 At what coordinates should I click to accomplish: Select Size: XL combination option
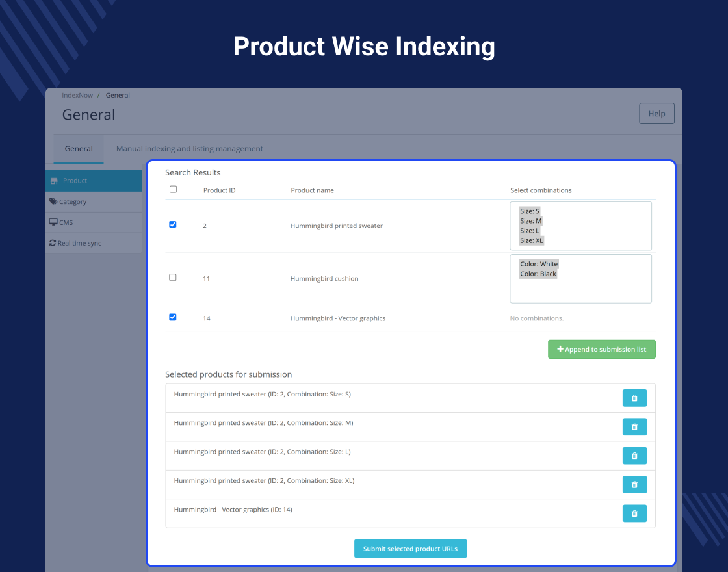(532, 240)
